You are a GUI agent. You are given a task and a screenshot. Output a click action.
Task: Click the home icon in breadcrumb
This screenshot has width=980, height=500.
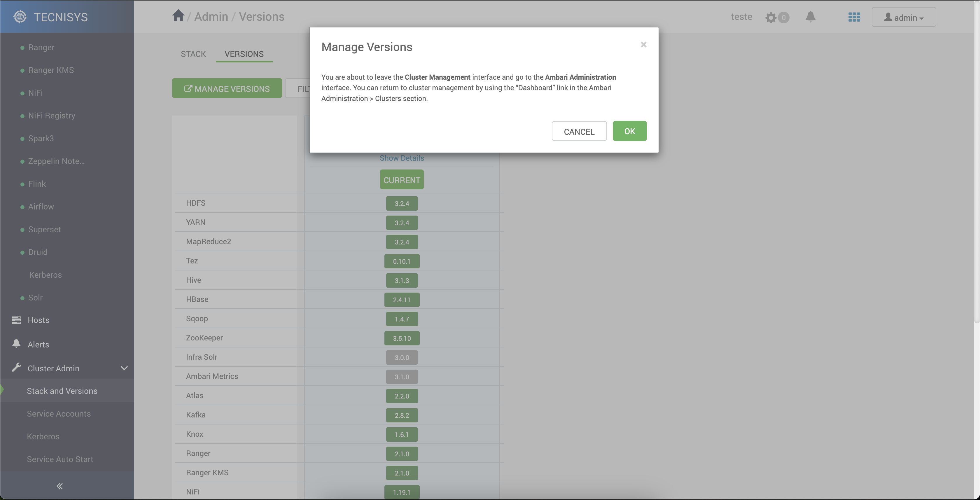(x=178, y=16)
